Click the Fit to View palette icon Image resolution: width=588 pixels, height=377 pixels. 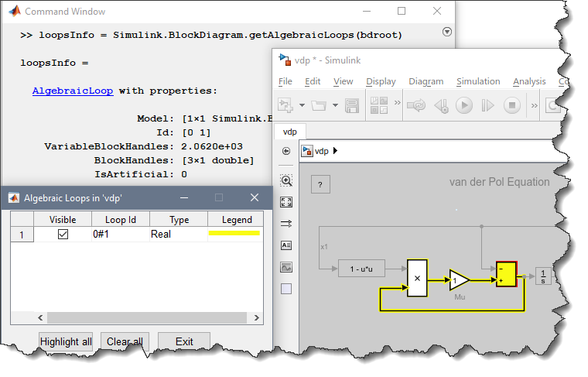point(286,202)
